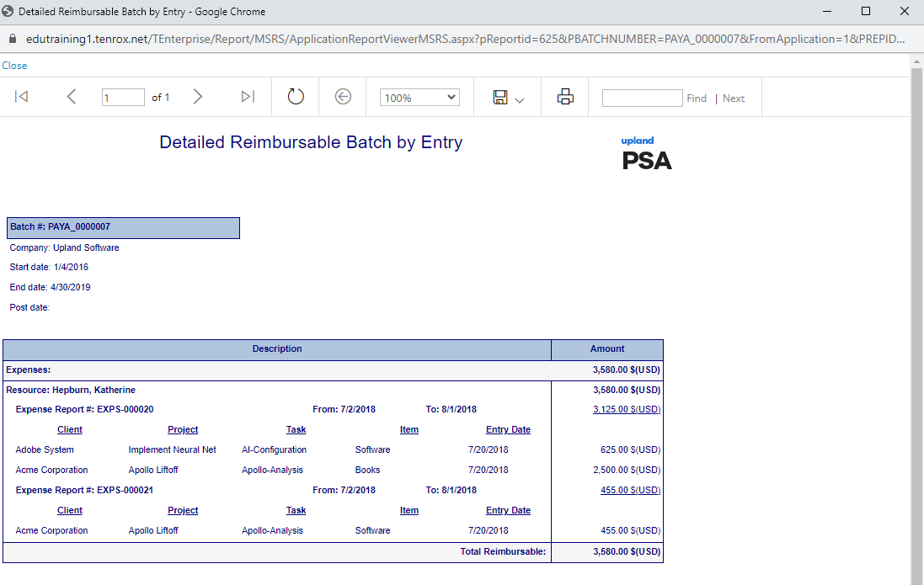This screenshot has height=585, width=924.
Task: Click AI-Configuration task cell
Action: (x=274, y=450)
